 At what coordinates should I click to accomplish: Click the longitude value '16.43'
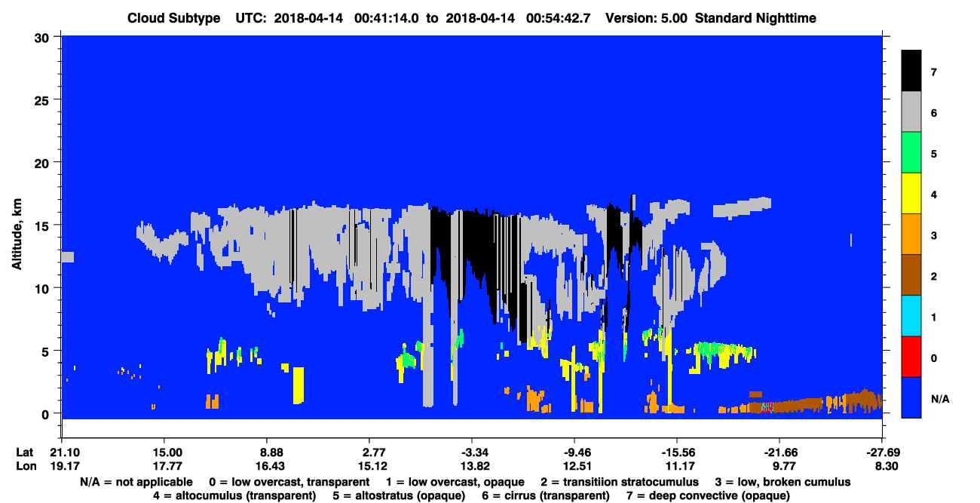pyautogui.click(x=269, y=466)
